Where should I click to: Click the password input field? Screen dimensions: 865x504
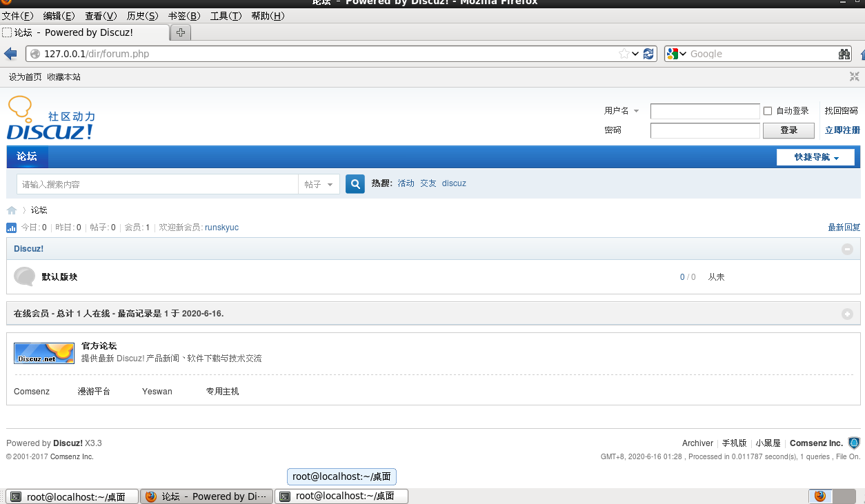pyautogui.click(x=705, y=130)
